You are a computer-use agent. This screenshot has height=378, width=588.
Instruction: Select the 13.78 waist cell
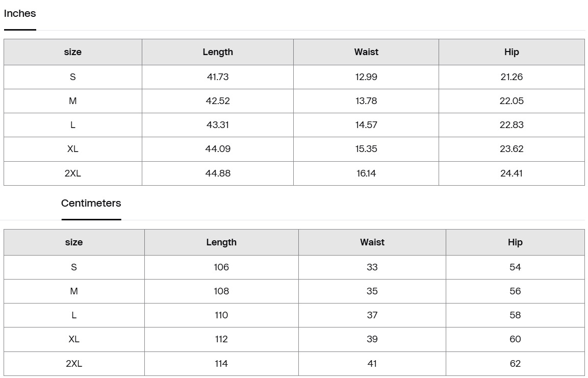366,101
